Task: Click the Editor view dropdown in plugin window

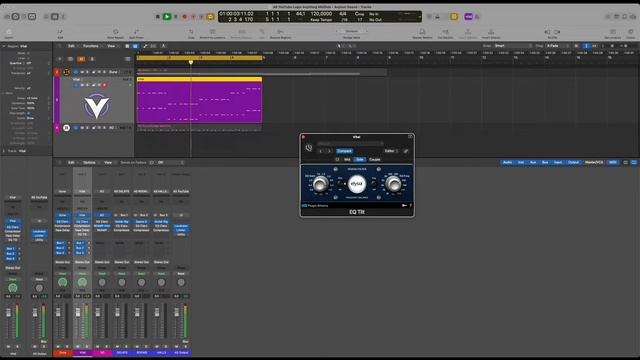Action: pos(391,151)
